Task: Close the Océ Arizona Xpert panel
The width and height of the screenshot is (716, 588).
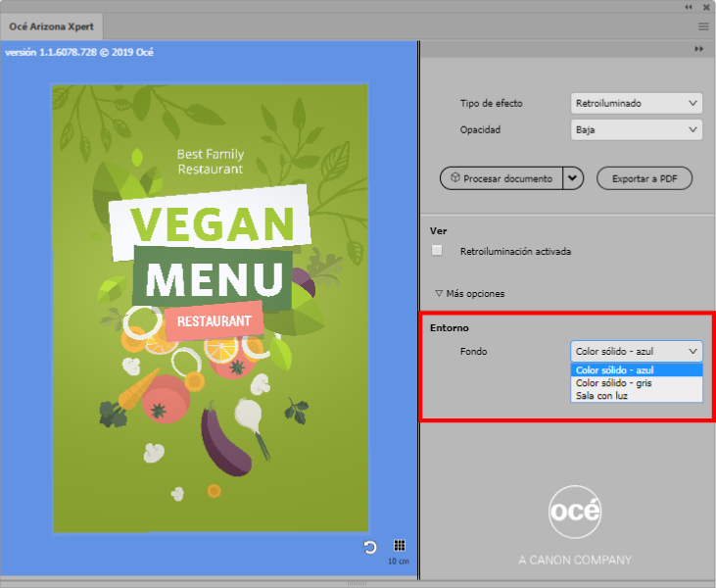Action: coord(706,7)
